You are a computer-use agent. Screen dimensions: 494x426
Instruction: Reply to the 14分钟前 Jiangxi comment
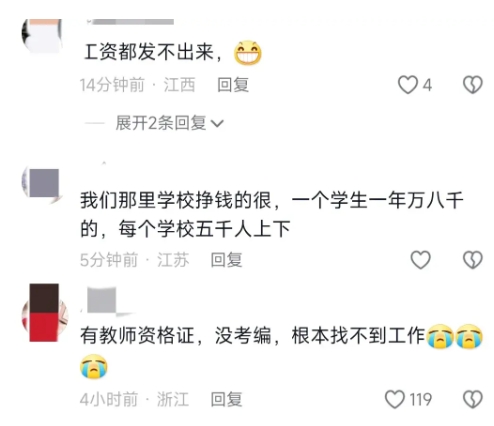click(x=233, y=85)
